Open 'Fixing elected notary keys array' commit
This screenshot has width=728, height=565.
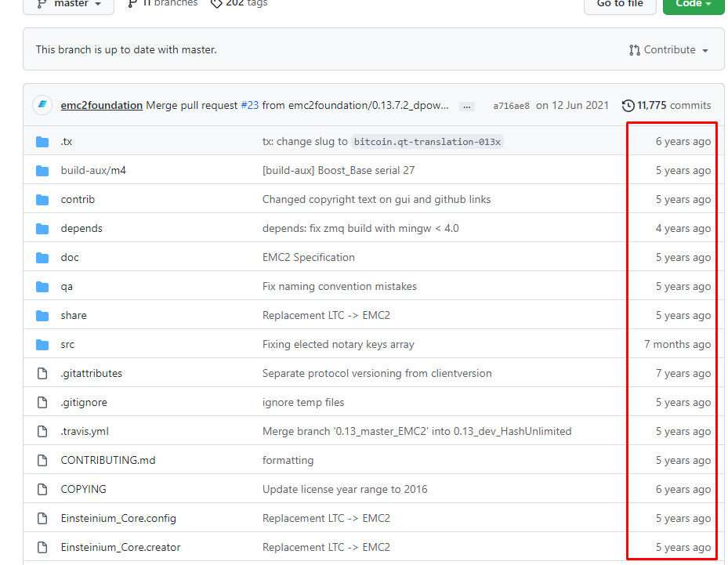pos(338,345)
